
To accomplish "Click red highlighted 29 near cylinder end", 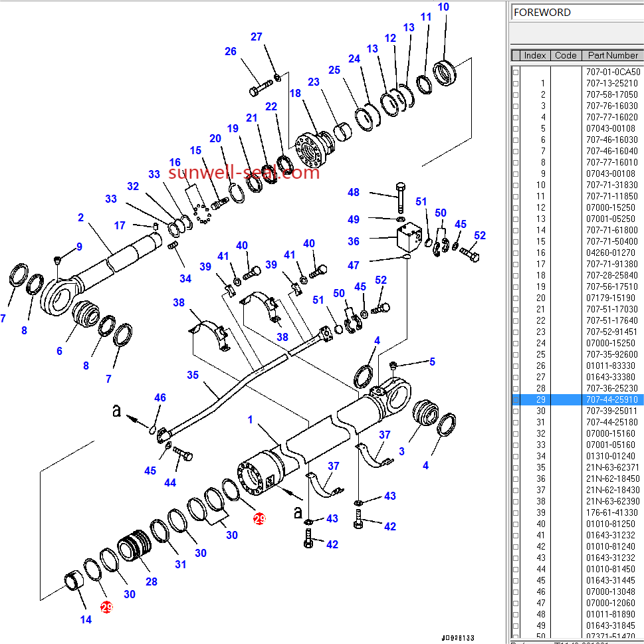I will (x=259, y=519).
